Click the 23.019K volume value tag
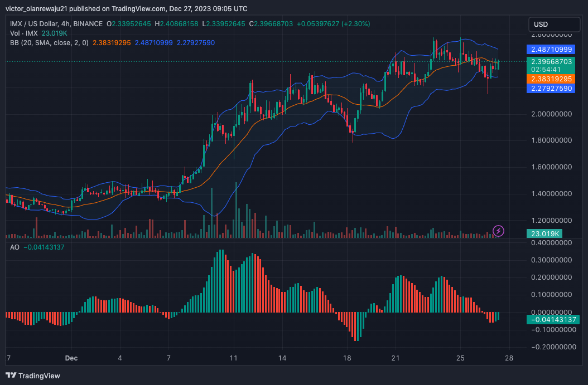The height and width of the screenshot is (385, 588). (544, 233)
